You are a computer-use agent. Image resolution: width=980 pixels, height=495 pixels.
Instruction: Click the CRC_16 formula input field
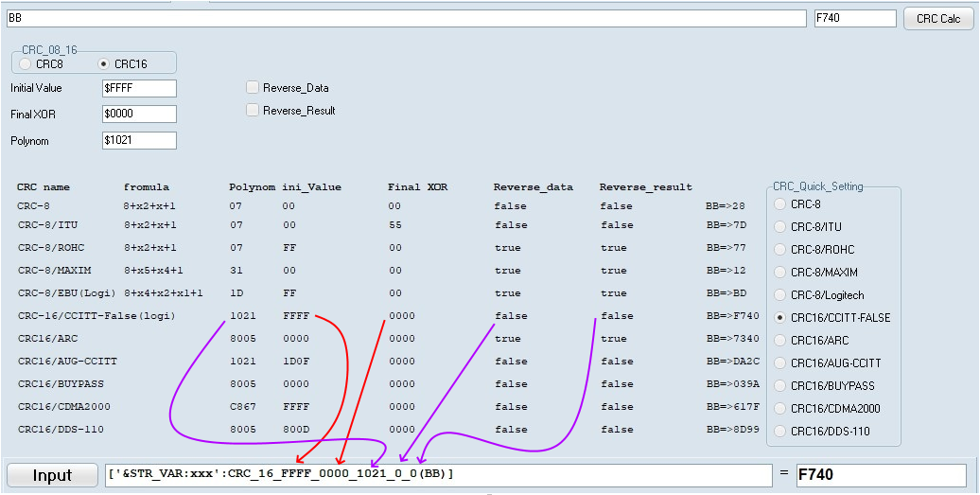coord(439,475)
